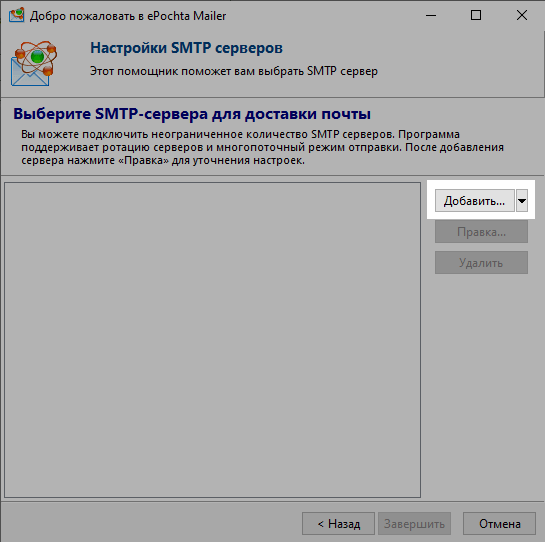This screenshot has width=545, height=542.
Task: Click inside the empty SMTP server list
Action: coord(212,340)
